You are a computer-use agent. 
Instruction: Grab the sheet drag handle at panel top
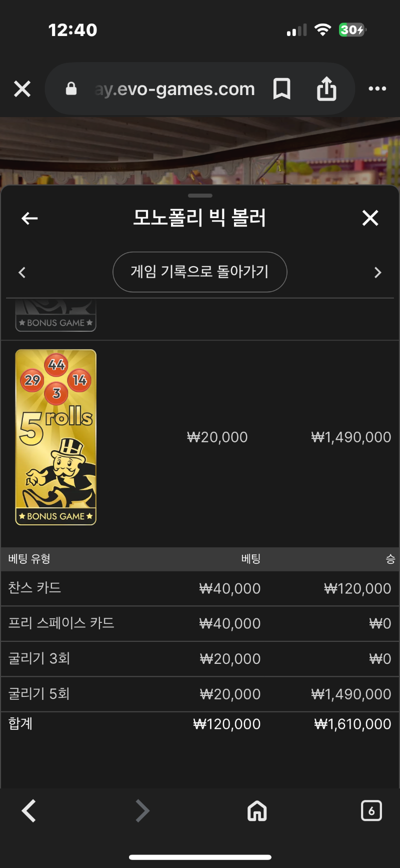(200, 196)
